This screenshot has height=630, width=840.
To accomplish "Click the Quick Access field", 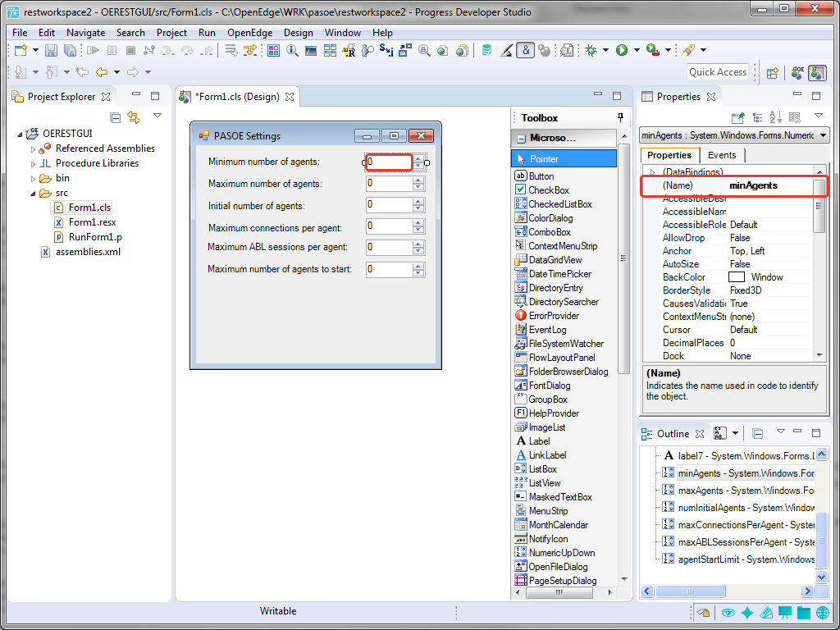I will (717, 72).
